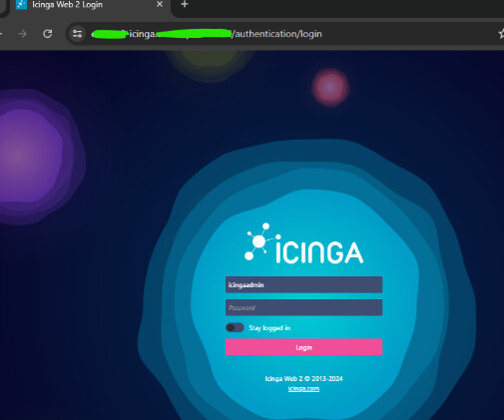Click the address bar URL
Viewport: 504px width, 420px height.
point(207,34)
